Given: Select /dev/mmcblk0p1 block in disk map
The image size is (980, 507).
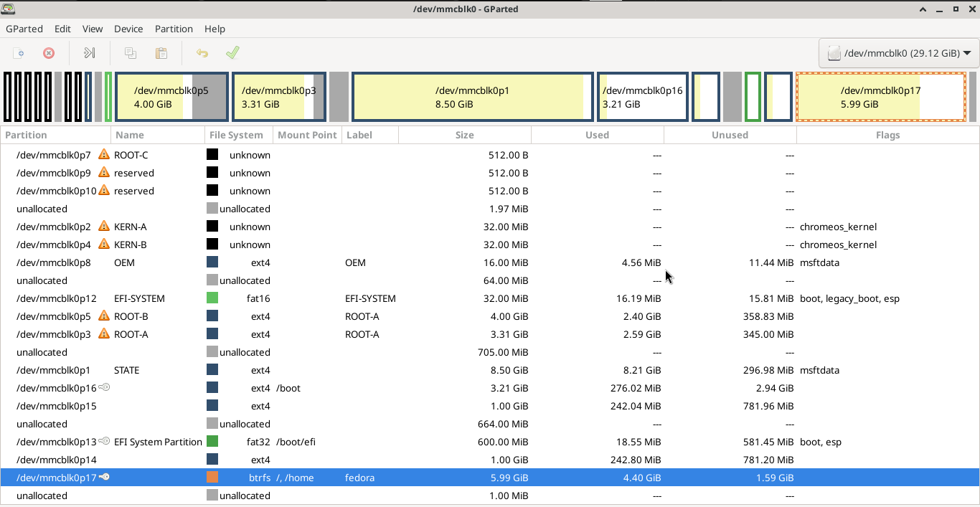Looking at the screenshot, I should click(x=473, y=97).
